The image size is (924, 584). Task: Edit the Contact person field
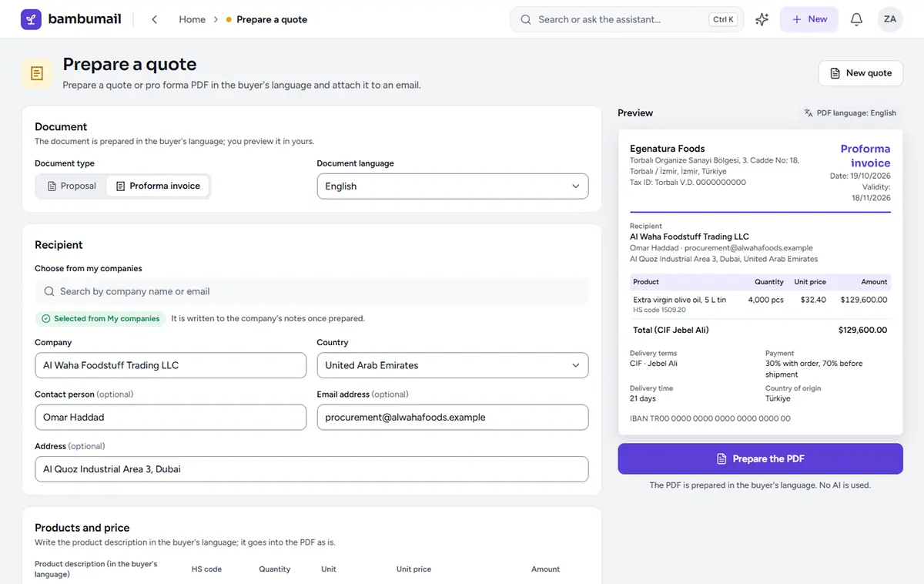(x=170, y=417)
